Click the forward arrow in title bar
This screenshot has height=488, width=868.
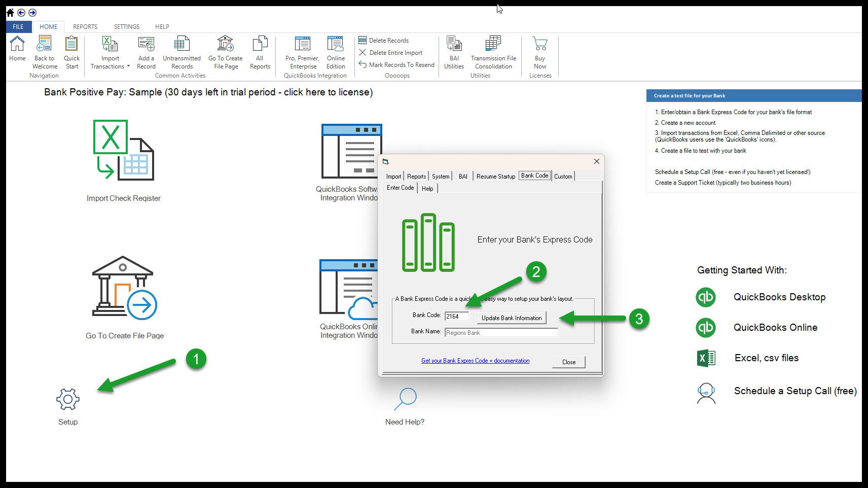[32, 13]
